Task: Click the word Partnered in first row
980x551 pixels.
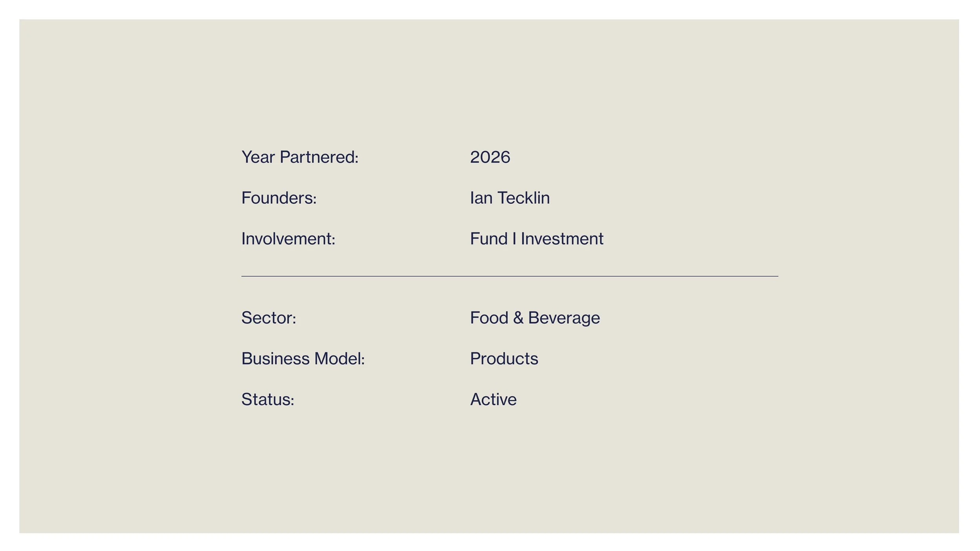Action: (x=319, y=157)
